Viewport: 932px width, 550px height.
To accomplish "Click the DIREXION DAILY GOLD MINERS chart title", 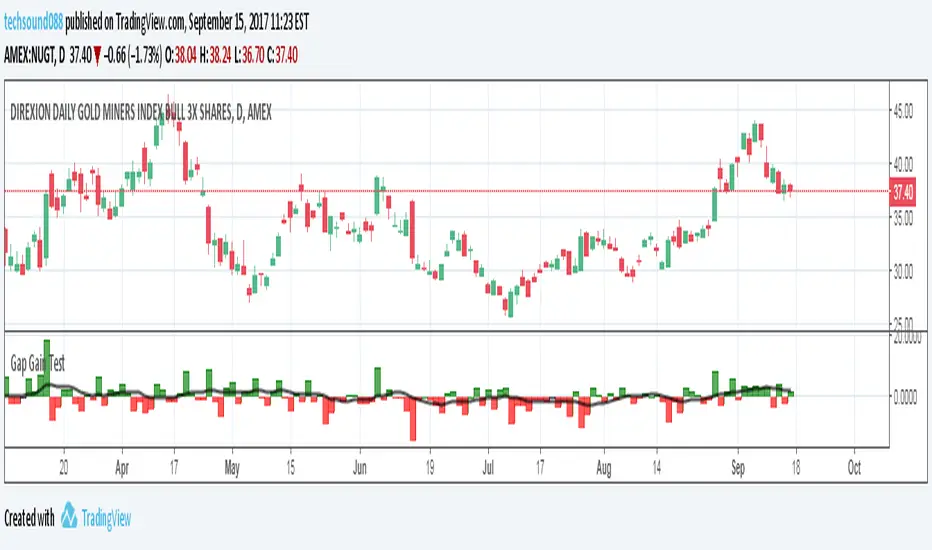I will (141, 112).
